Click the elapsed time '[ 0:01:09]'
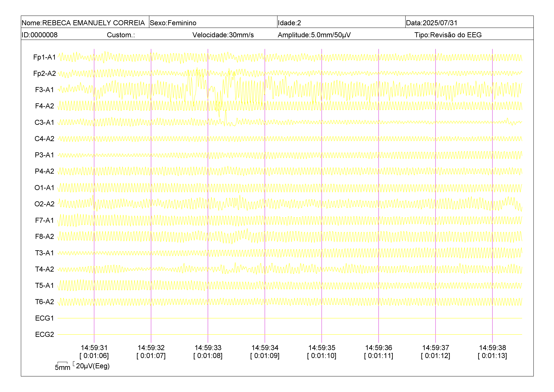This screenshot has height=392, width=554. 265,356
